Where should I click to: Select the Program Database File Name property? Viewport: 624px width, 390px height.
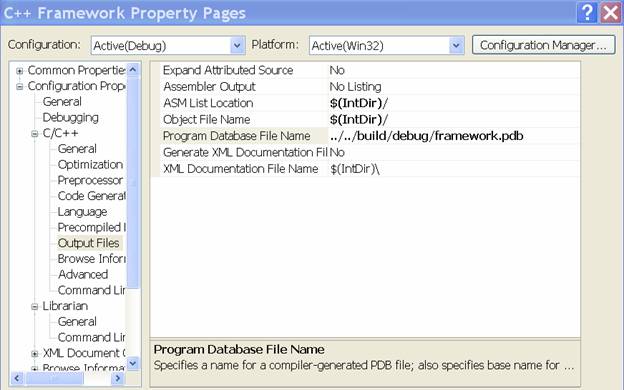coord(236,136)
